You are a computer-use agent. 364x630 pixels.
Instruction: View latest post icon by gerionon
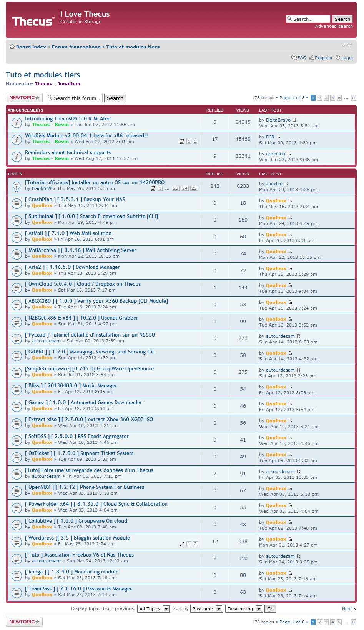pyautogui.click(x=289, y=154)
